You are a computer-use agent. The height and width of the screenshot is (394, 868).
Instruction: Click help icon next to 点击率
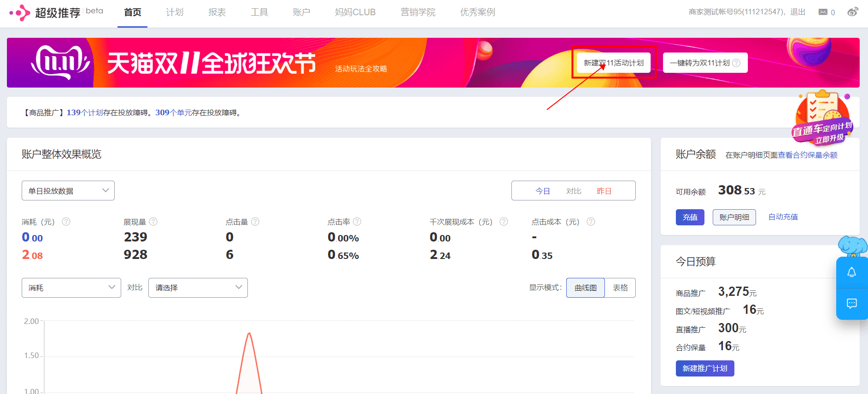357,222
